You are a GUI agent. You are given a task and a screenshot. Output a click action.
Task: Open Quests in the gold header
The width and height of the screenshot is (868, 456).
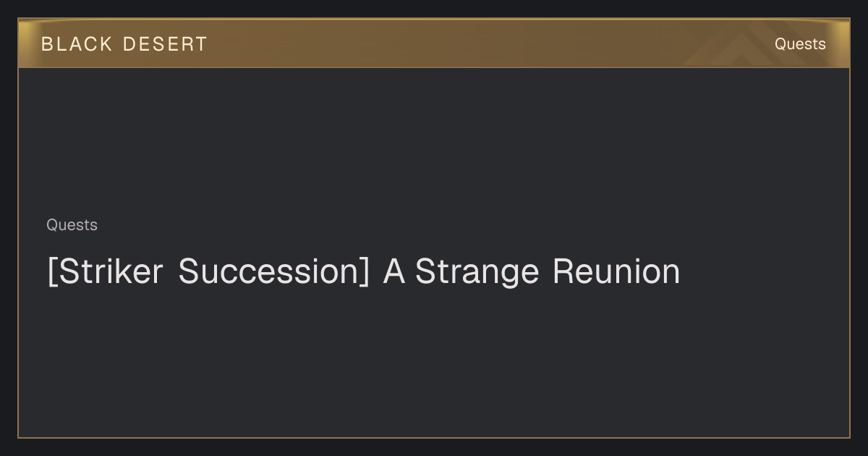coord(800,44)
